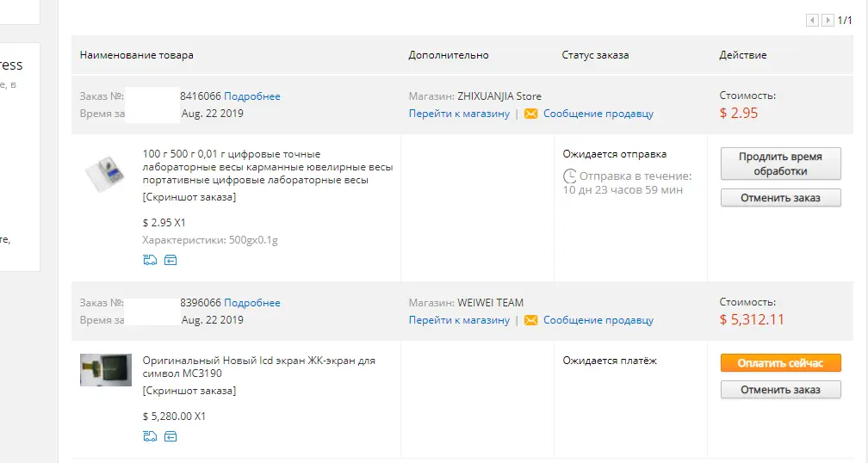Click Подробнее for order ending 8416066
Image resolution: width=868 pixels, height=463 pixels.
251,96
